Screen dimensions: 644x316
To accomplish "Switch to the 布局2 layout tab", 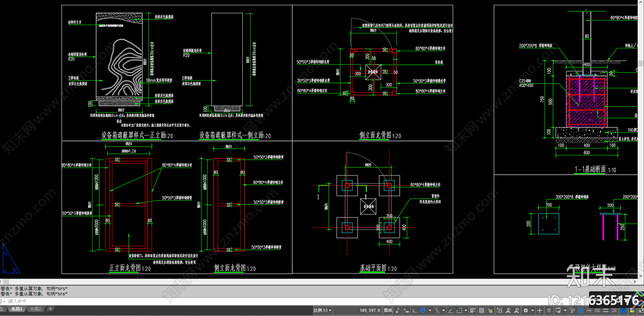I will coord(35,309).
